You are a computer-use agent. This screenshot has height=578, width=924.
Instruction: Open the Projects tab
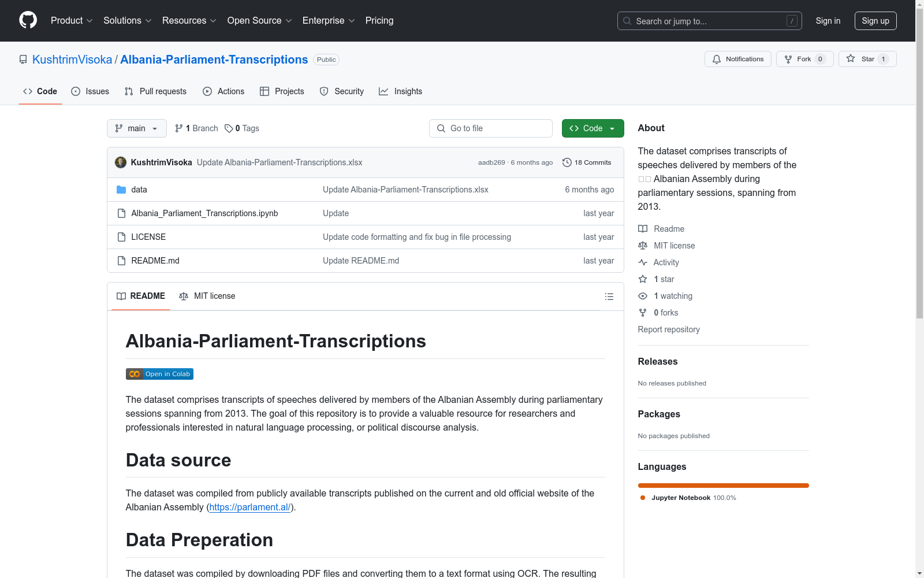[x=282, y=91]
